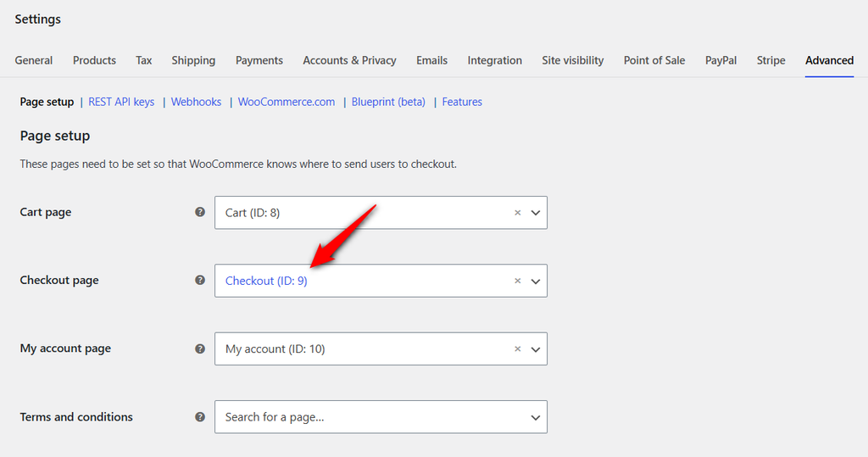
Task: Select the Advanced tab
Action: tap(829, 60)
